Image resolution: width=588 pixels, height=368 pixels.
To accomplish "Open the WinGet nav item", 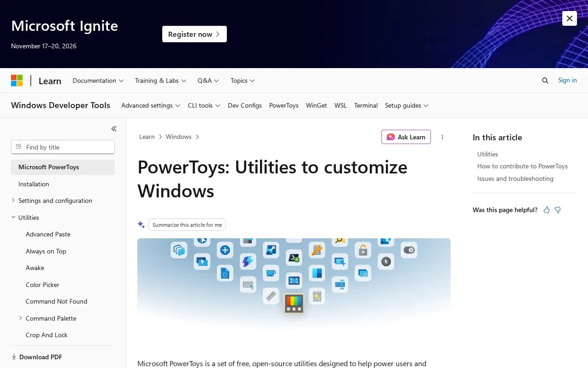I will click(317, 105).
